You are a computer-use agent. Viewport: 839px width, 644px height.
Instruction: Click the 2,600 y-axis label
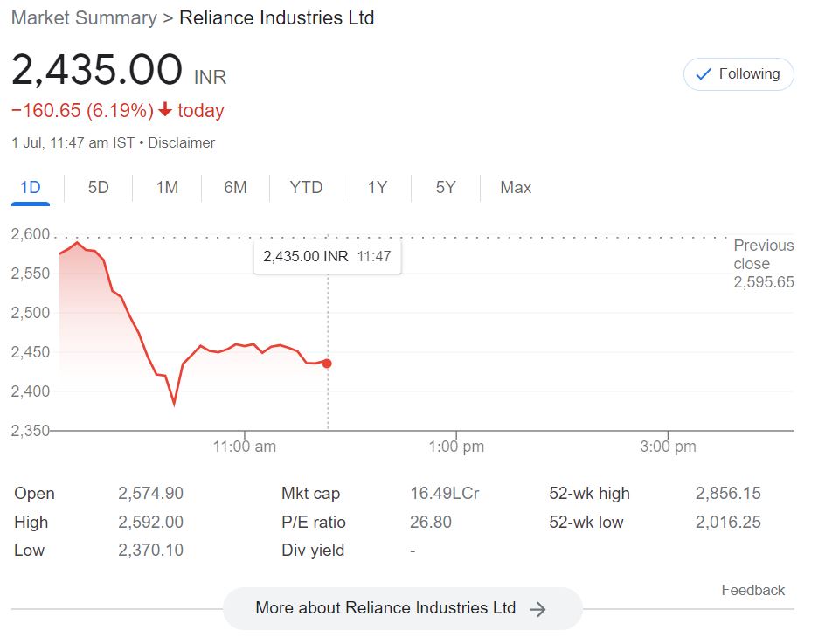(31, 234)
